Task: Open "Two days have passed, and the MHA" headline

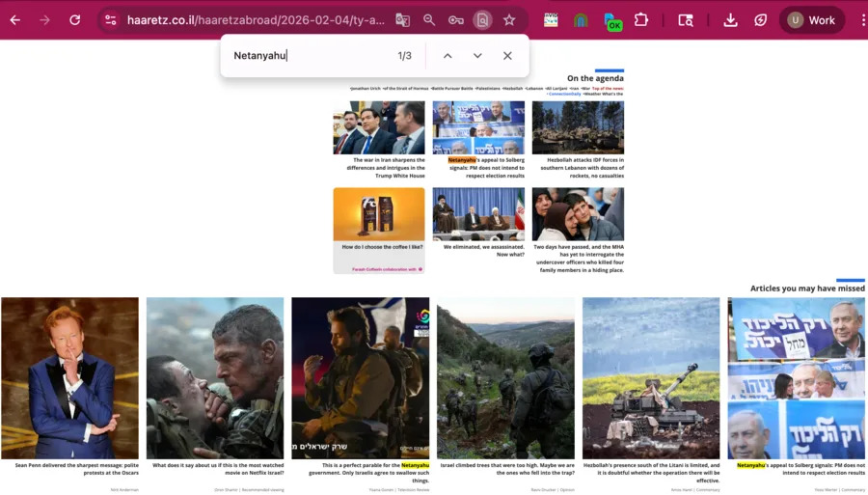Action: coord(579,259)
